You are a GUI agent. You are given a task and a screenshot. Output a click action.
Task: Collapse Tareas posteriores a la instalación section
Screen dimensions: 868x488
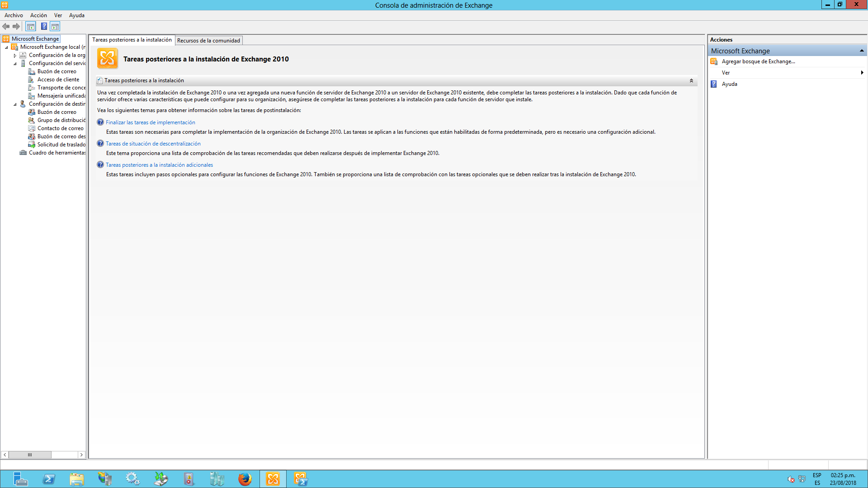(x=691, y=80)
